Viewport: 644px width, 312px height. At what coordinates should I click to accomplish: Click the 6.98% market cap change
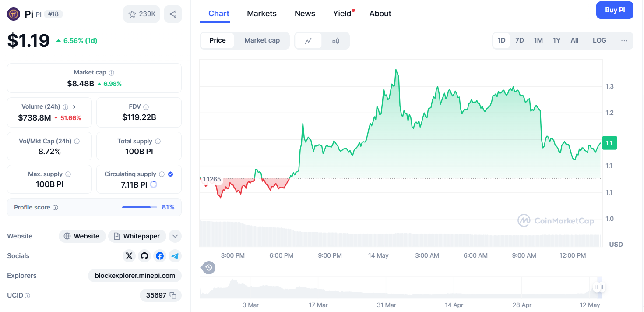pyautogui.click(x=109, y=84)
